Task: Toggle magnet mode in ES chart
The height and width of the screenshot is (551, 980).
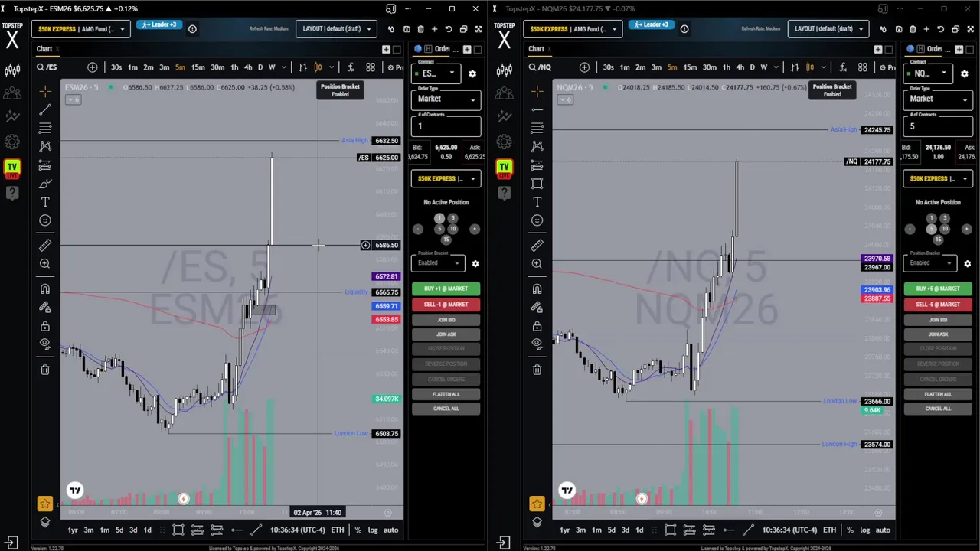Action: point(45,289)
